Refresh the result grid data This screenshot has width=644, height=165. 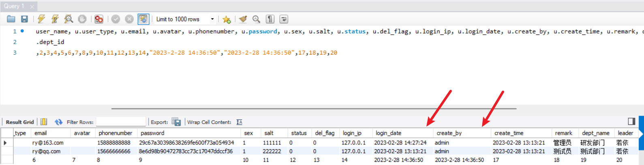59,122
